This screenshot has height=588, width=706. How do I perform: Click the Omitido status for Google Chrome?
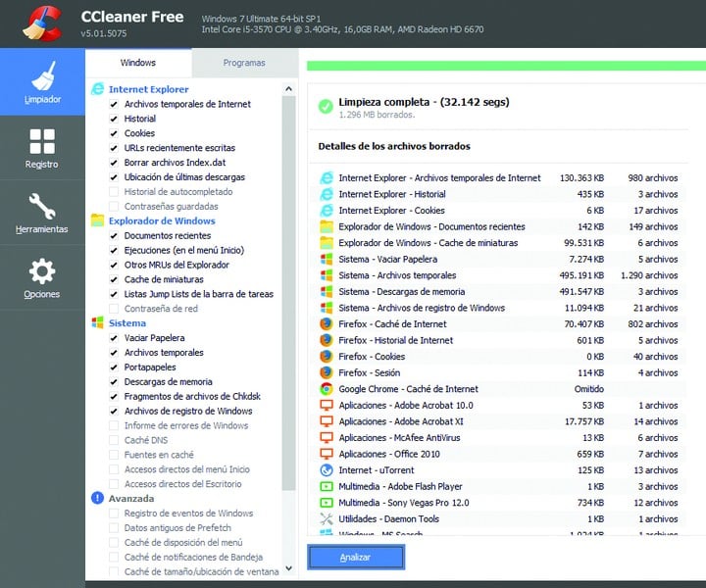589,389
